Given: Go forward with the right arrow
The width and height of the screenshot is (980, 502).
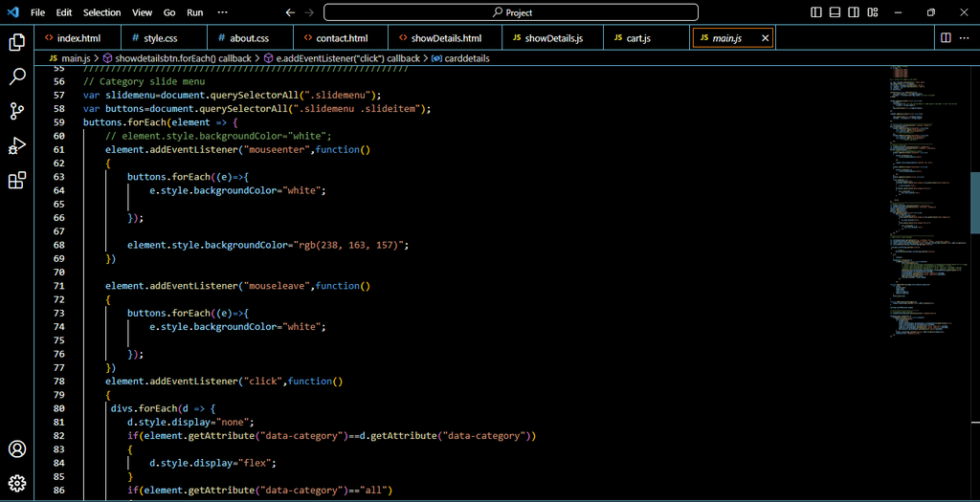Looking at the screenshot, I should click(x=309, y=12).
